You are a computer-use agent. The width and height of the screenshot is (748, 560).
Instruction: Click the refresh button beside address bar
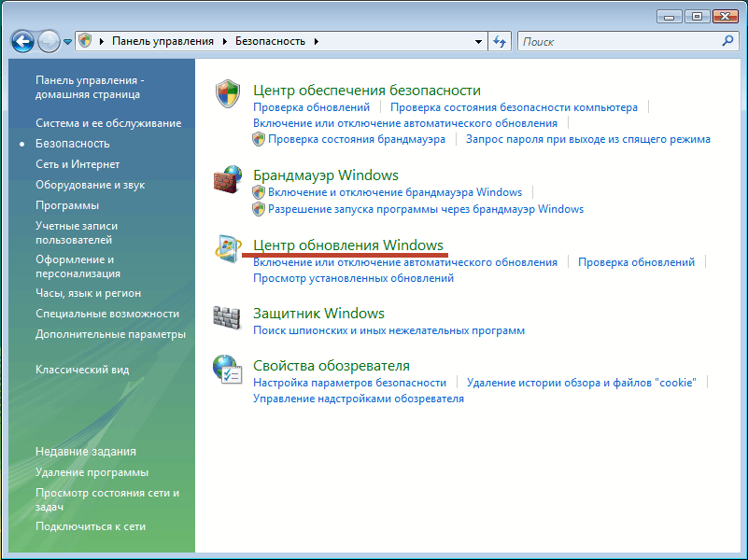coord(500,42)
